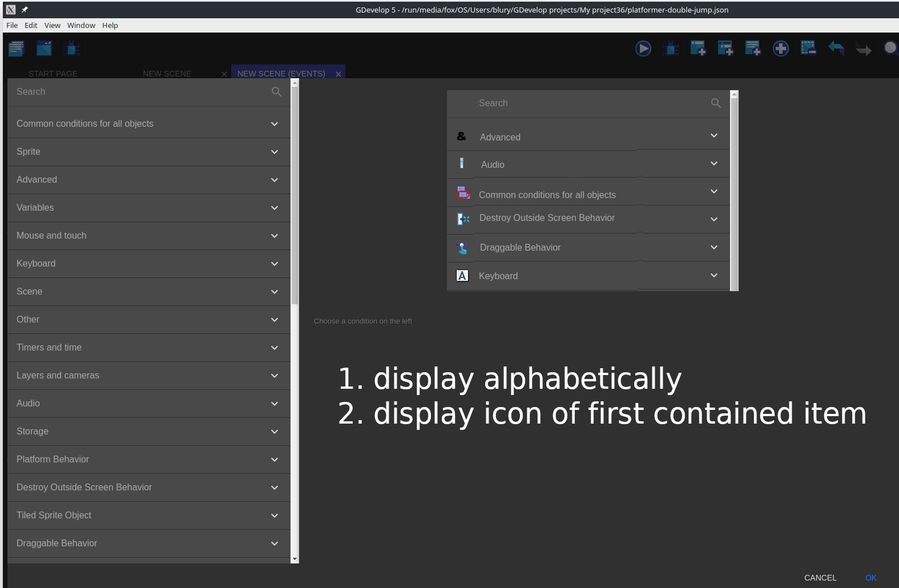Expand the Storage conditions category
The width and height of the screenshot is (899, 588).
tap(149, 432)
